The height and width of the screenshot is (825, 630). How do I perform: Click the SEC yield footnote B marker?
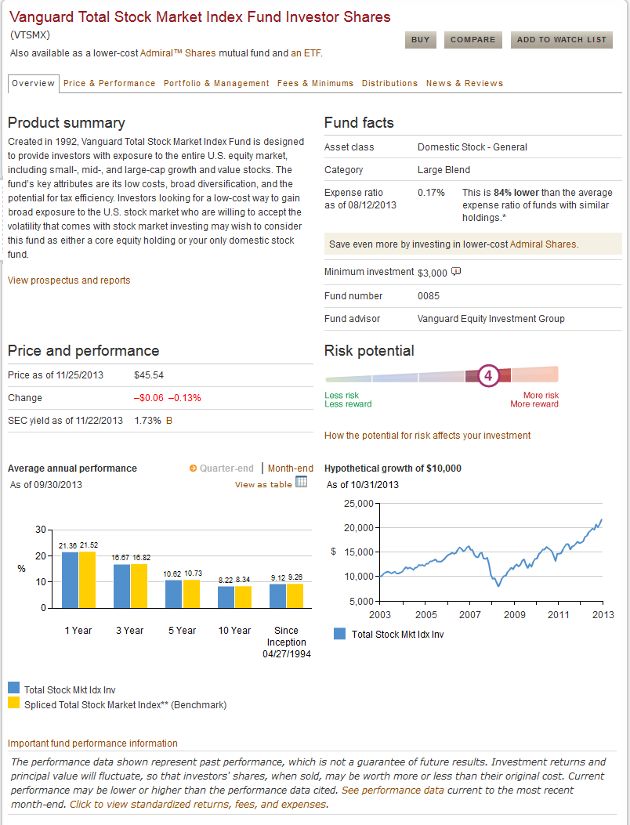tap(169, 421)
